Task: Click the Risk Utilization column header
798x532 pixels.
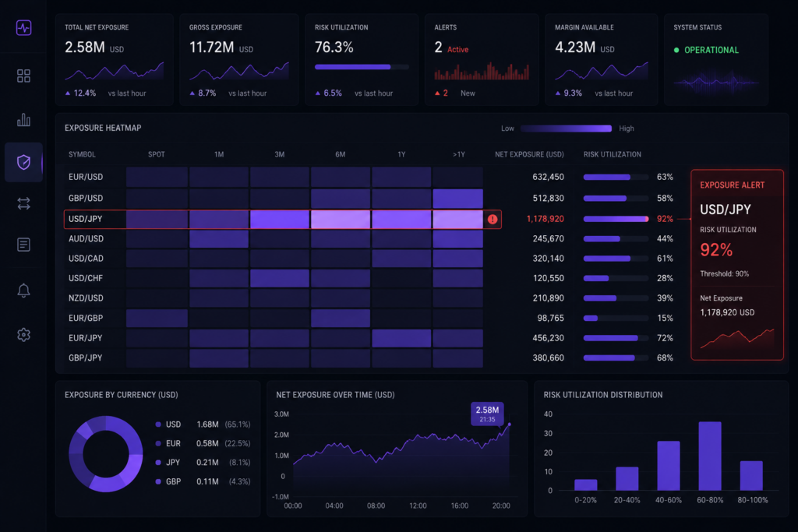Action: coord(613,154)
